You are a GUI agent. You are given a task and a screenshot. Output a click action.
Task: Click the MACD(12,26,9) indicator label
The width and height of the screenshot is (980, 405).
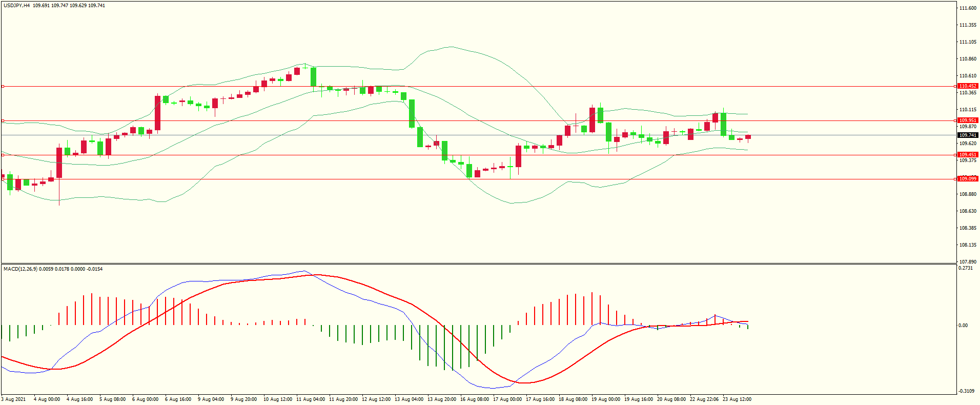coord(20,269)
